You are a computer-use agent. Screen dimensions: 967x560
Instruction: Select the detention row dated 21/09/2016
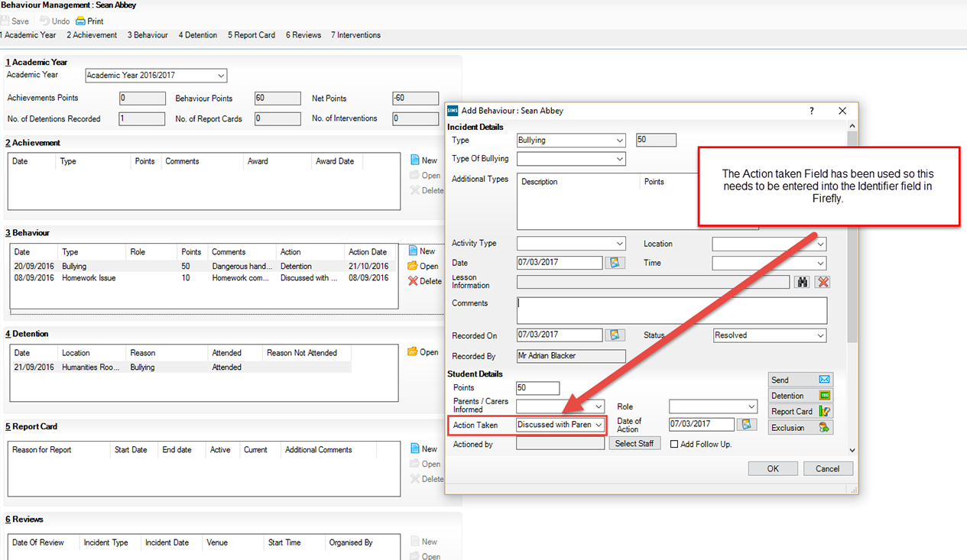click(181, 367)
